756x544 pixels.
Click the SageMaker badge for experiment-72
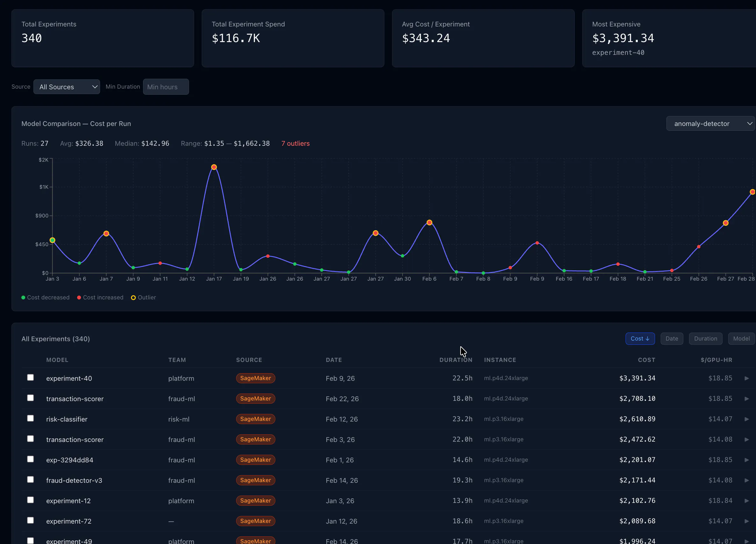[255, 521]
